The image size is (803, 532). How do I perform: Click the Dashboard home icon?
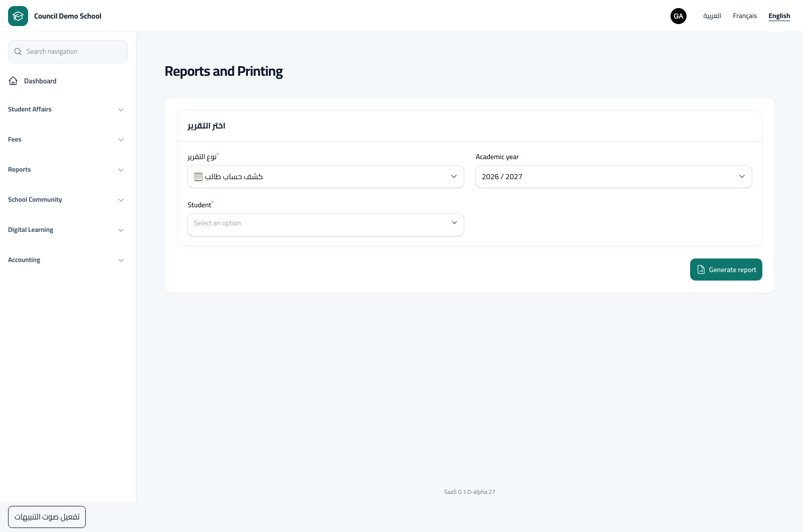(13, 81)
